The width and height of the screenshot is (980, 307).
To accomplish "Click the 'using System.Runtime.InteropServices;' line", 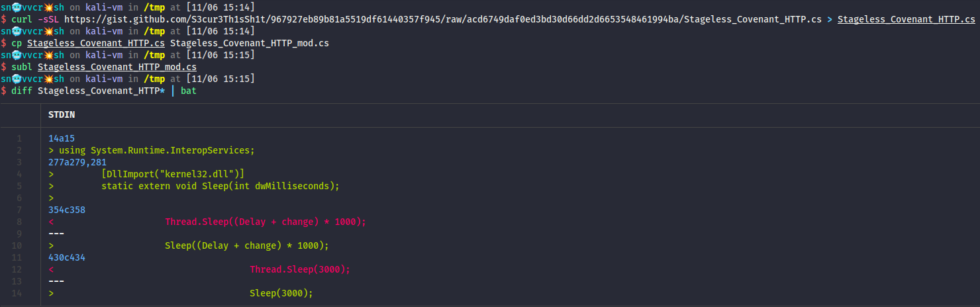I will [x=157, y=150].
